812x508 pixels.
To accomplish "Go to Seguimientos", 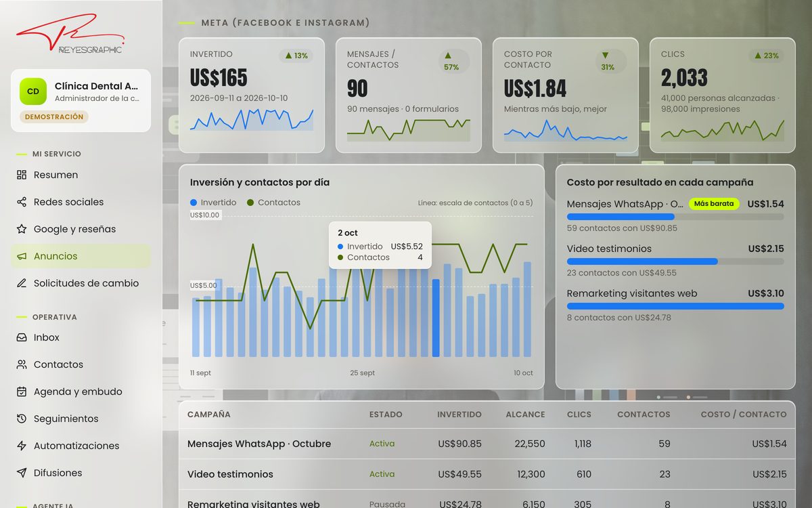I will pos(81,419).
